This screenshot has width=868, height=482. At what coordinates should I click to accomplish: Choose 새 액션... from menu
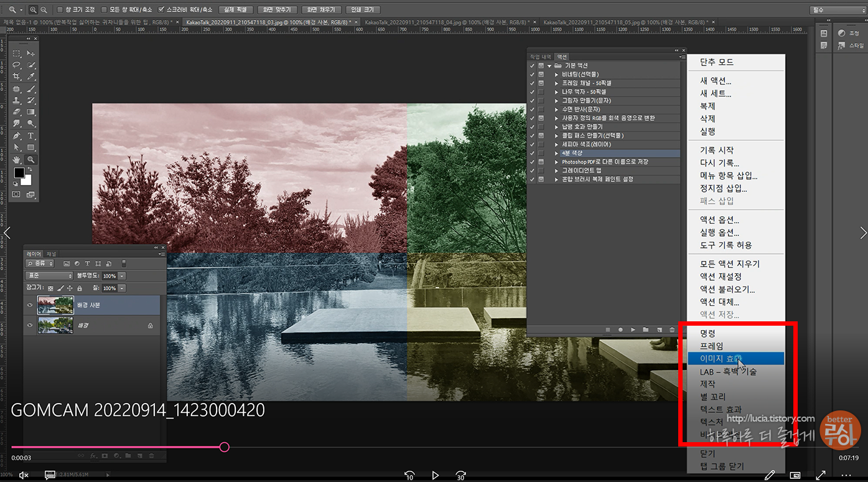coord(716,81)
